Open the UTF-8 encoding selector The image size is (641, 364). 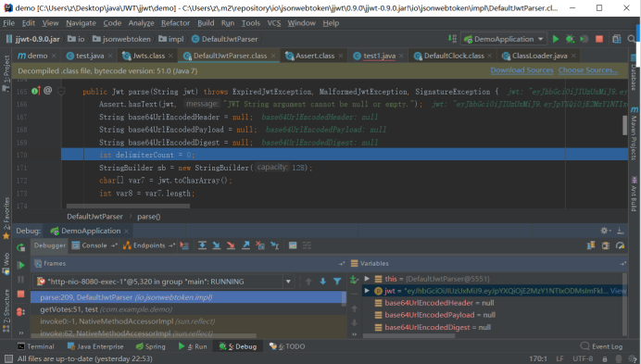[583, 358]
